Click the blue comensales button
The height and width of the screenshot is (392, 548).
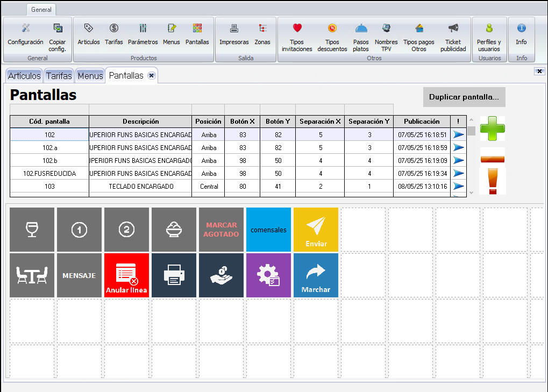click(x=268, y=230)
